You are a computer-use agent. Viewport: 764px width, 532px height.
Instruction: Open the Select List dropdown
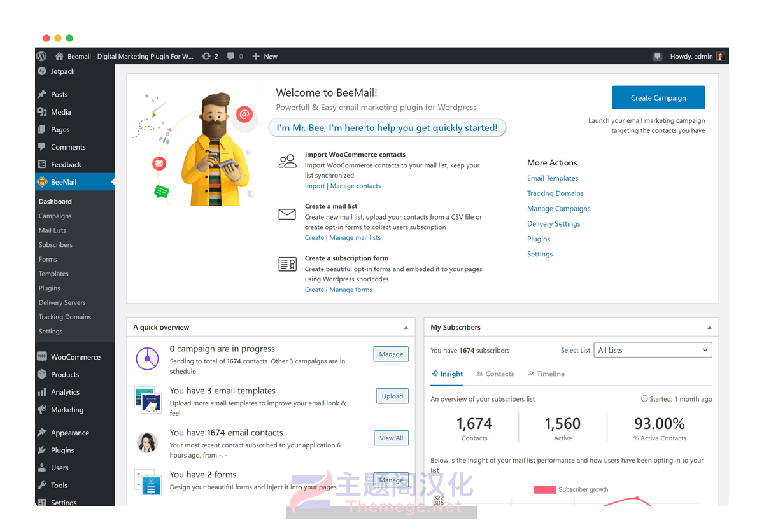pos(653,350)
